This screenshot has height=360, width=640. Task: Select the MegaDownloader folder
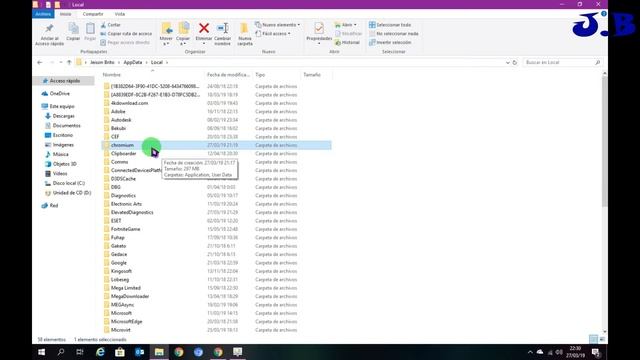(130, 296)
